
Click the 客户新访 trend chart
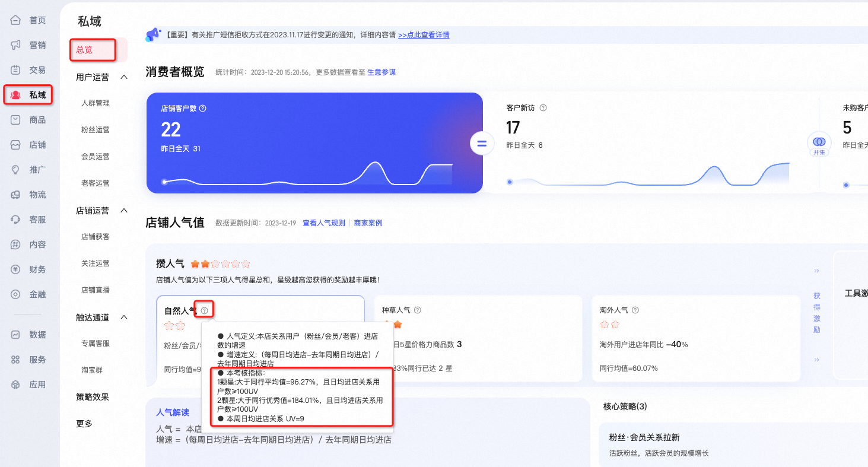tap(648, 174)
